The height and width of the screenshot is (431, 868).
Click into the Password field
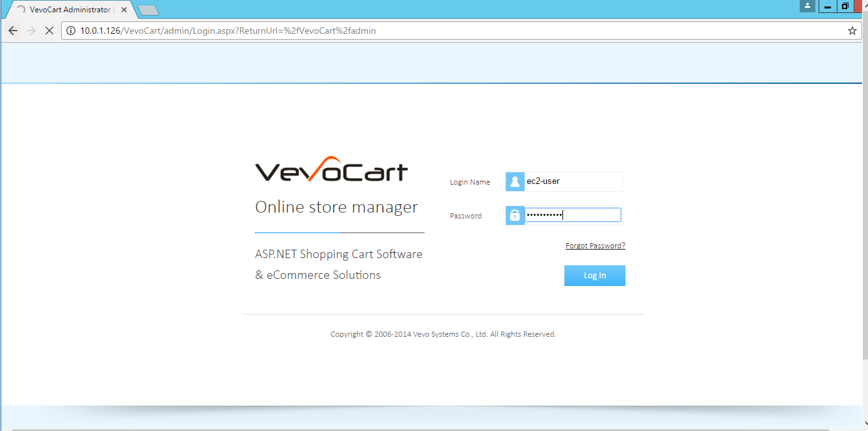coord(572,215)
